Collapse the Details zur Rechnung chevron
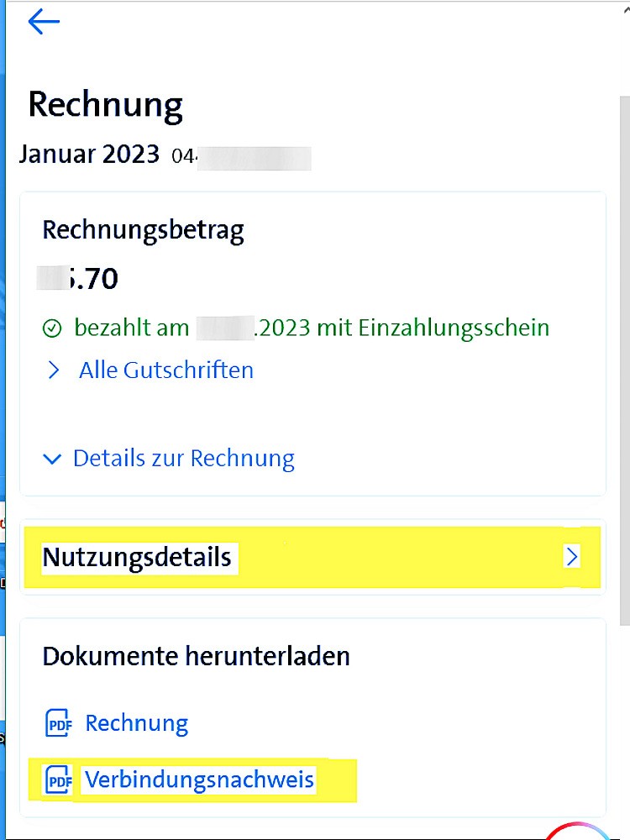The height and width of the screenshot is (840, 630). pyautogui.click(x=53, y=459)
